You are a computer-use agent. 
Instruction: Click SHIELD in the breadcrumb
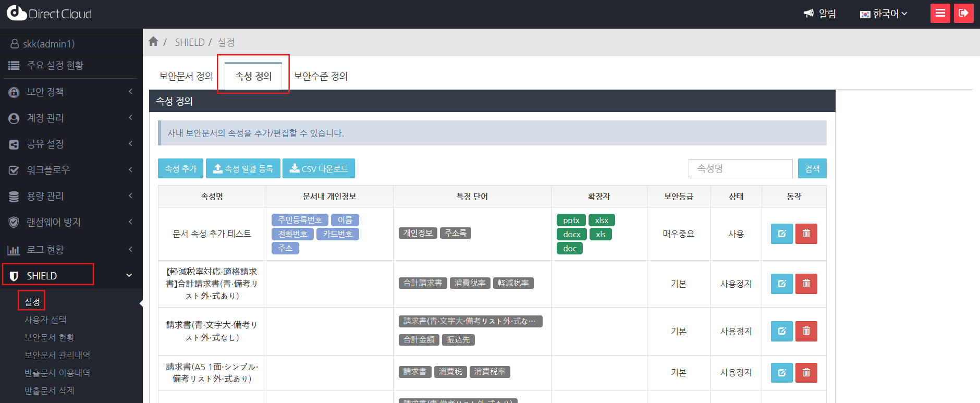coord(190,42)
